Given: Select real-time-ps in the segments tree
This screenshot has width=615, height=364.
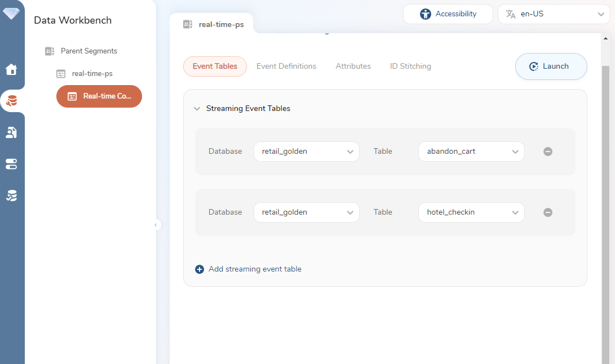Looking at the screenshot, I should tap(92, 74).
